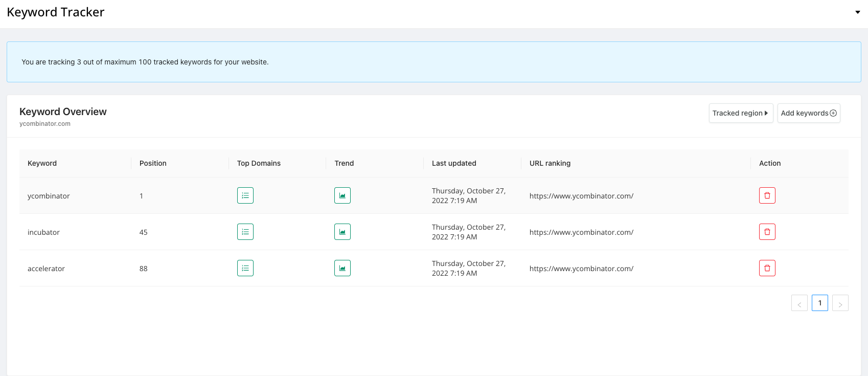Click the ranking URL in ycombinator row
This screenshot has height=376, width=868.
(581, 196)
